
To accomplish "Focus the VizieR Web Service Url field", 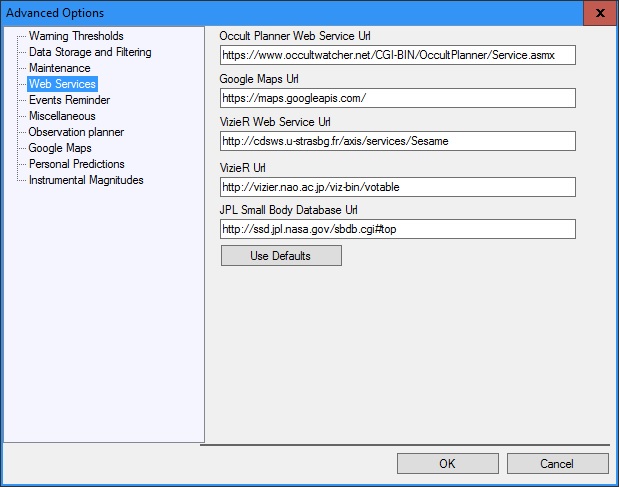I will pyautogui.click(x=397, y=141).
